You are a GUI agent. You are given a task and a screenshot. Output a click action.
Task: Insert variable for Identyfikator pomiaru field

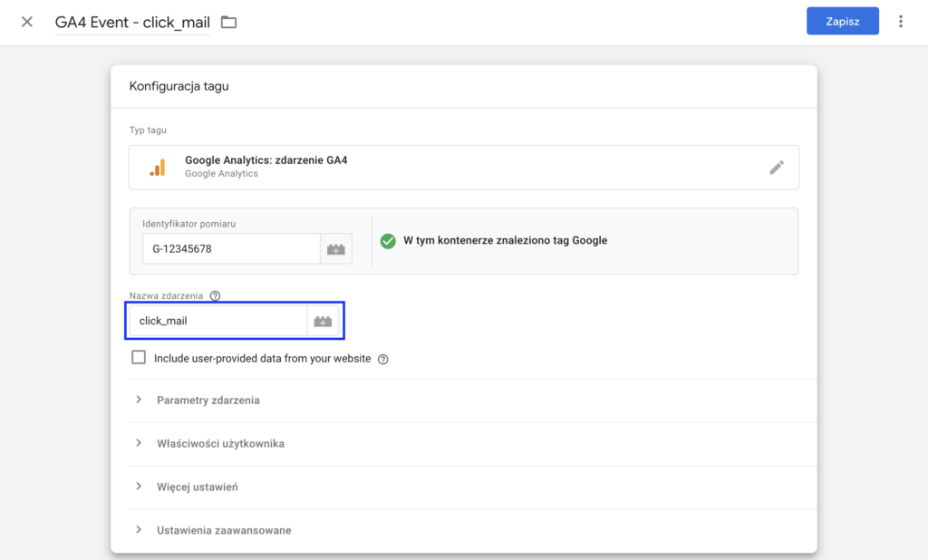(336, 249)
